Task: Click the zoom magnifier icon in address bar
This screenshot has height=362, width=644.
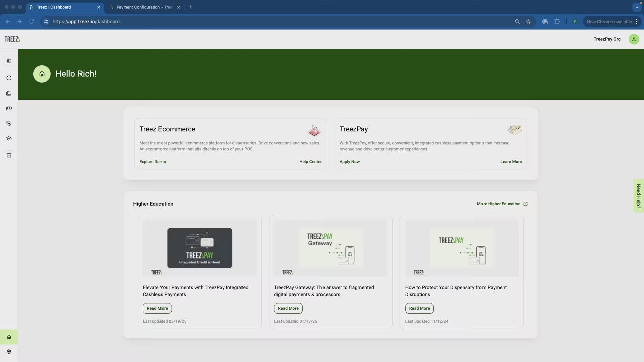Action: (x=517, y=22)
